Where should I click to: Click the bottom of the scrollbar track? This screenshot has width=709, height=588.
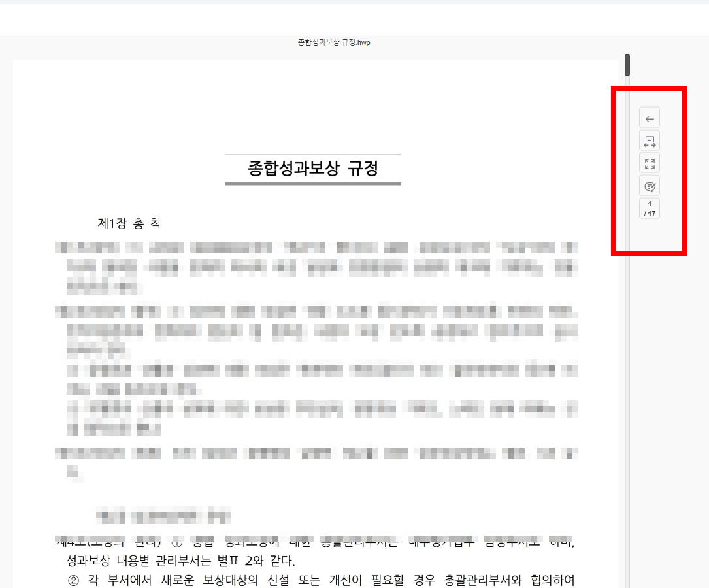coord(627,562)
